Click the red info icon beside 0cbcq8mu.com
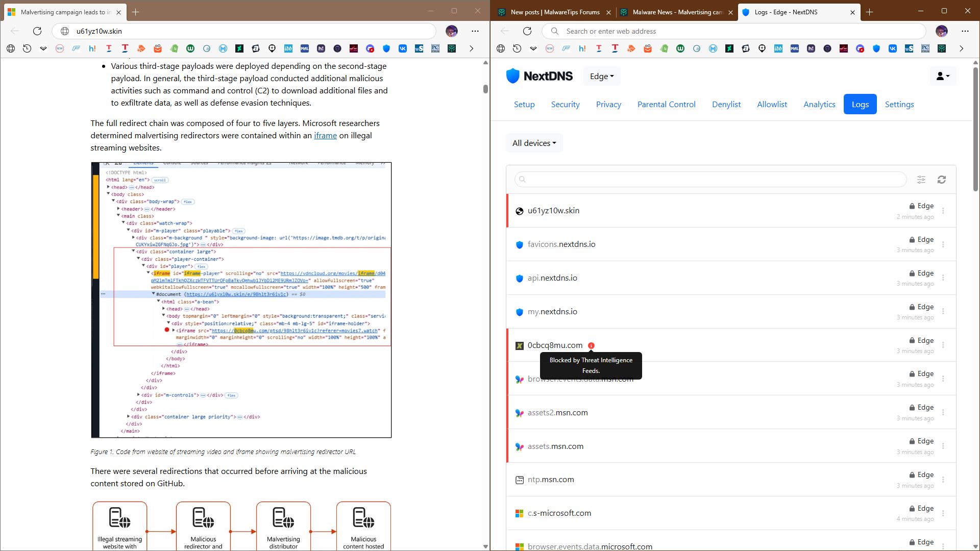This screenshot has height=551, width=980. coord(591,345)
